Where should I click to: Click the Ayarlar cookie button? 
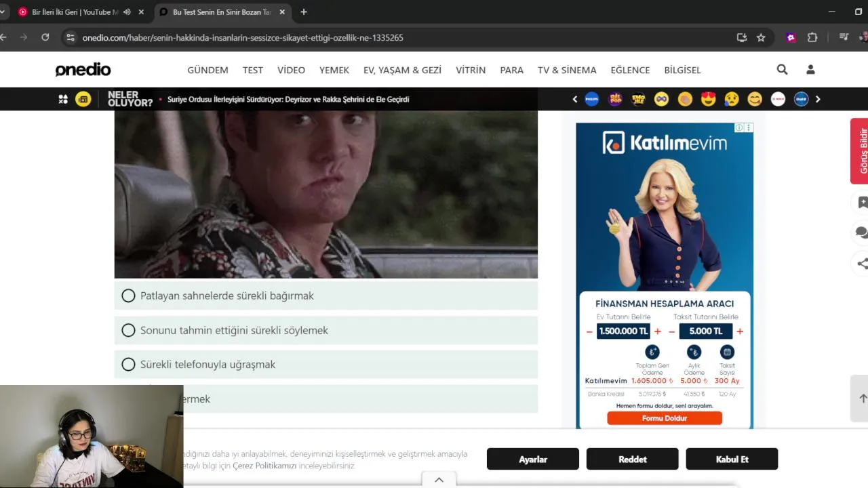[x=533, y=459]
